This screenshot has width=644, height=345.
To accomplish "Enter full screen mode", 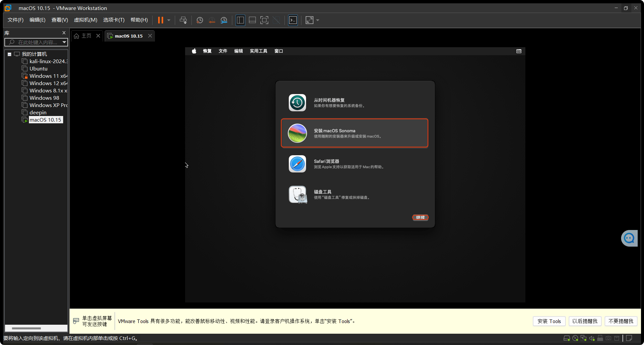I will [x=264, y=20].
